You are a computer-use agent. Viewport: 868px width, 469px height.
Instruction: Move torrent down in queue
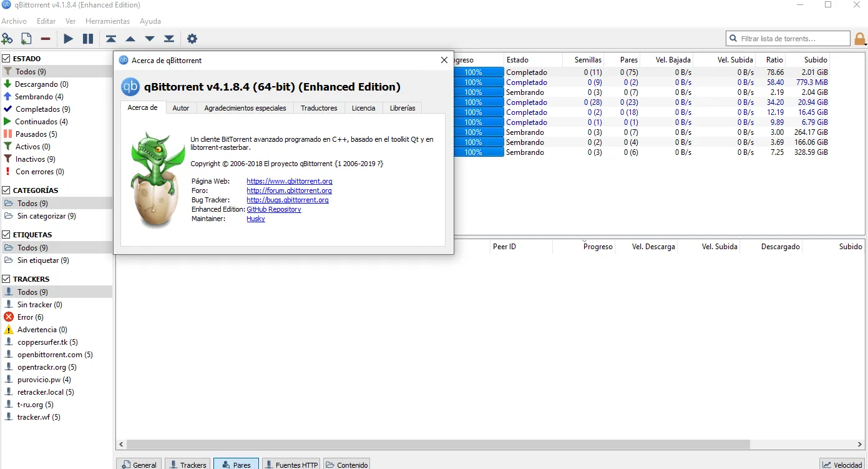click(x=149, y=38)
